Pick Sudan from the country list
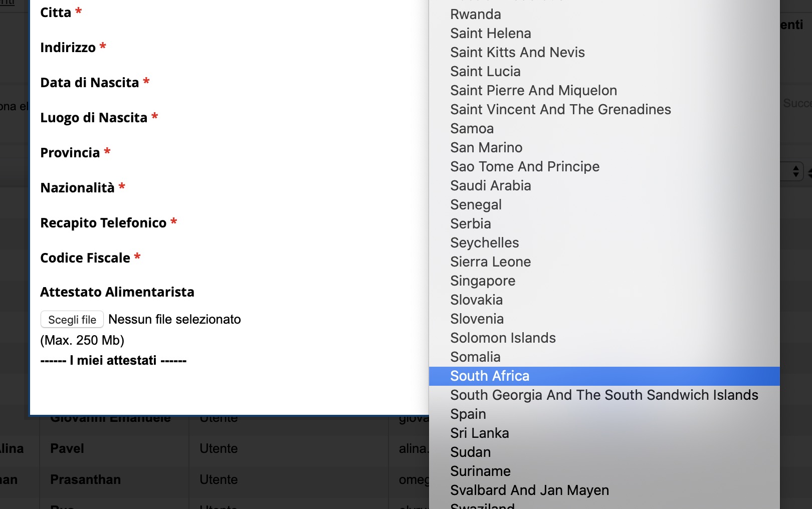Image resolution: width=812 pixels, height=509 pixels. pos(470,452)
